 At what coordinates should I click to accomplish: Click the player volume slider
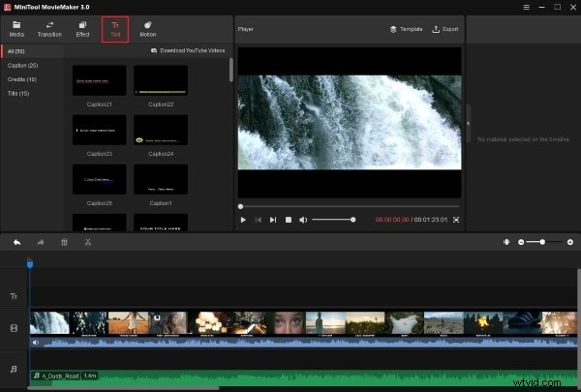pos(333,220)
